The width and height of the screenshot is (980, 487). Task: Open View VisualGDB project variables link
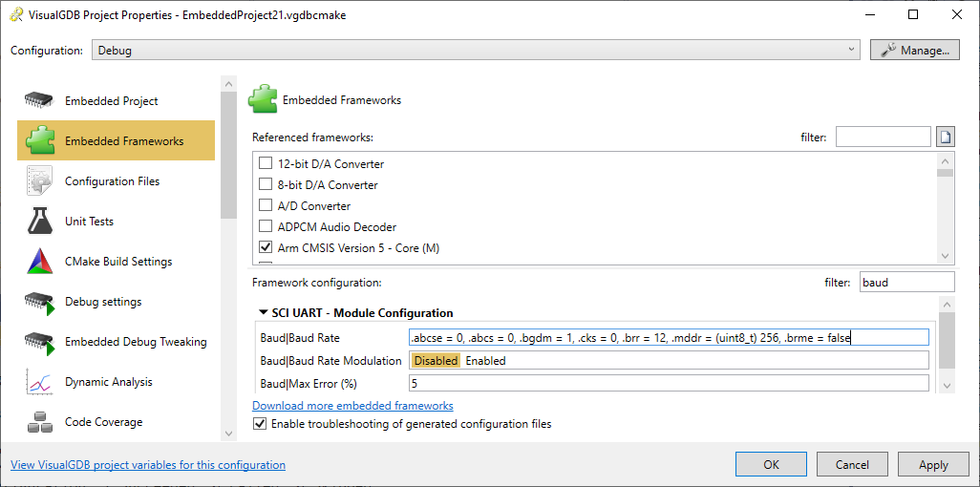[x=148, y=465]
